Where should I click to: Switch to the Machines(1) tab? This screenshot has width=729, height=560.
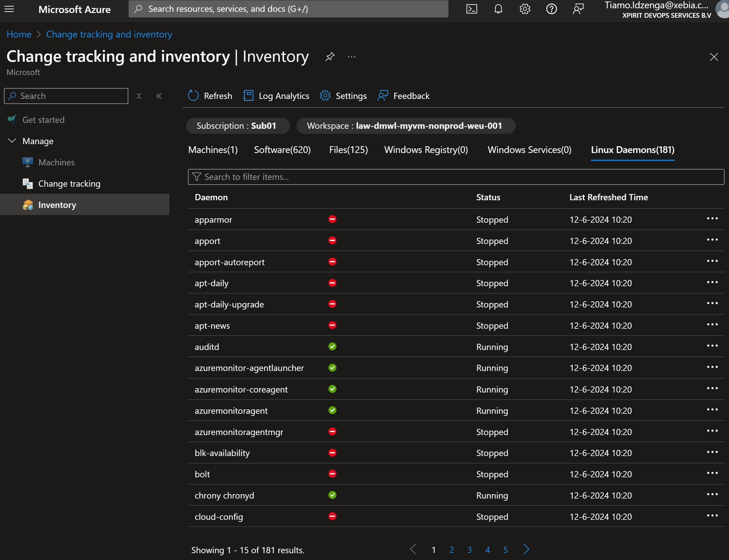click(x=213, y=150)
